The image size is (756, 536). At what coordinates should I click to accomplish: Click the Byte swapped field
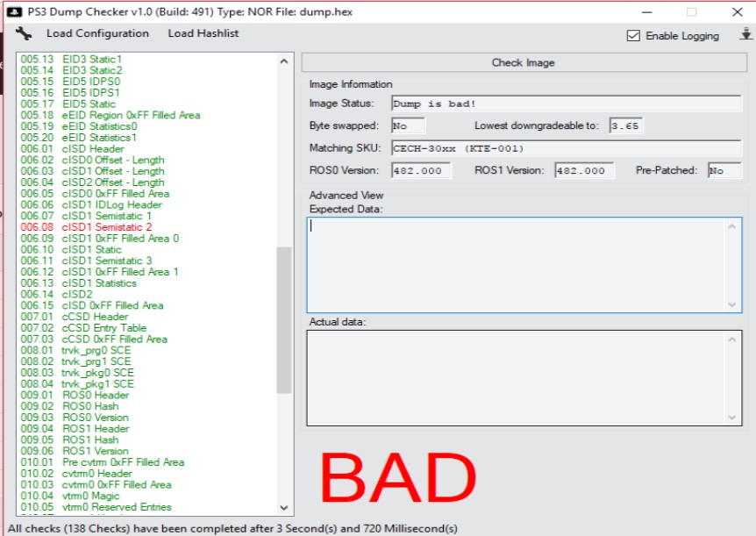pyautogui.click(x=408, y=126)
